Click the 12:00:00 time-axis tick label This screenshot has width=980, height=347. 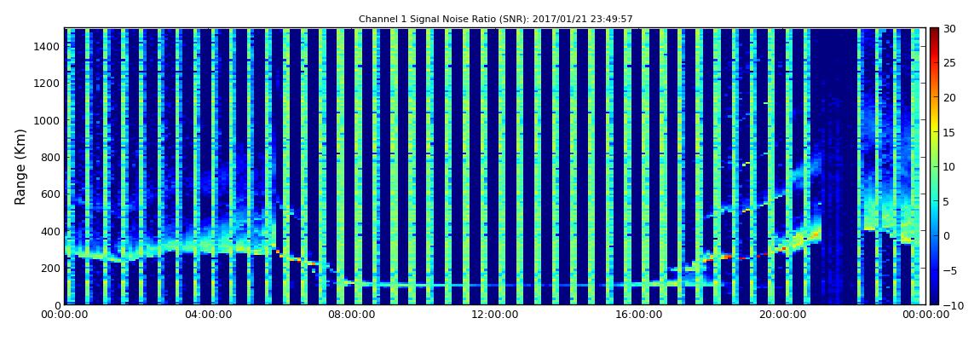click(x=493, y=315)
